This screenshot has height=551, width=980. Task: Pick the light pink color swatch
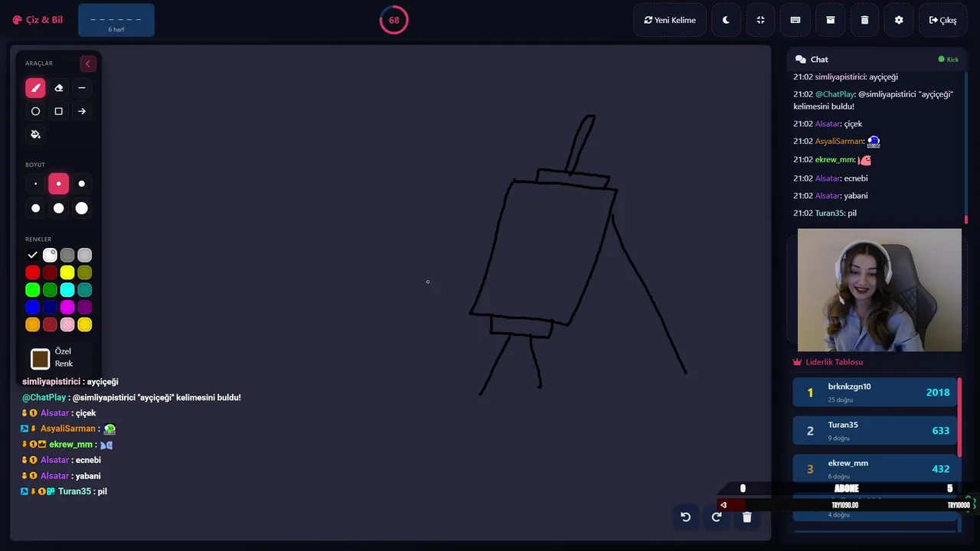(67, 324)
